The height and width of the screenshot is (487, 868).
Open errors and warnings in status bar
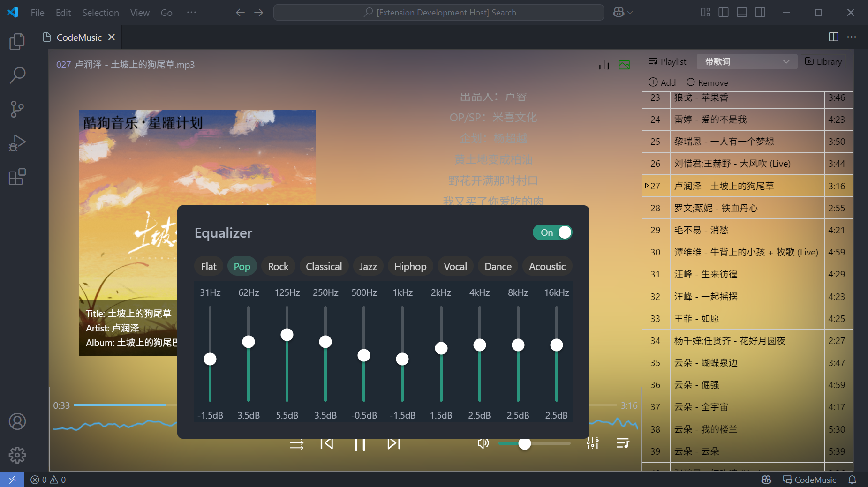[x=48, y=480]
